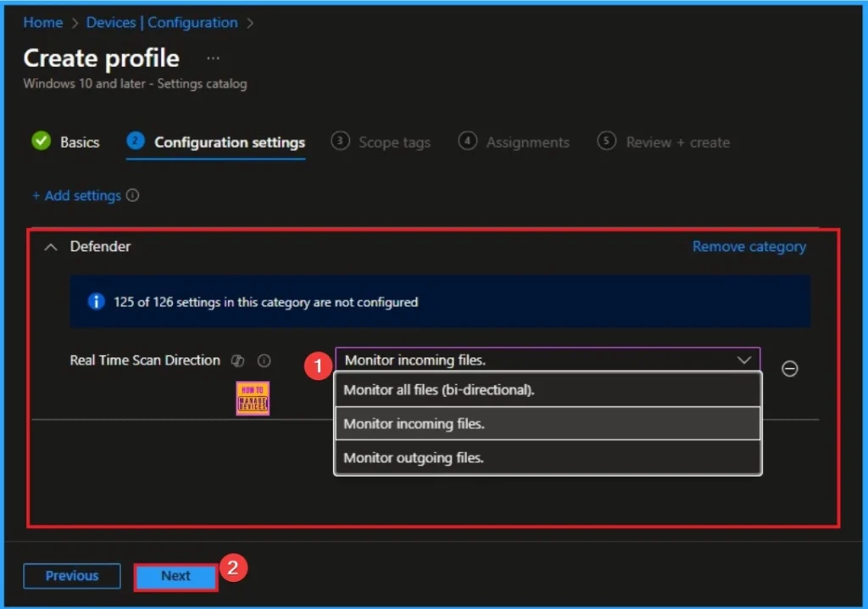
Task: Open the ellipsis menu beside Create profile
Action: [x=213, y=58]
